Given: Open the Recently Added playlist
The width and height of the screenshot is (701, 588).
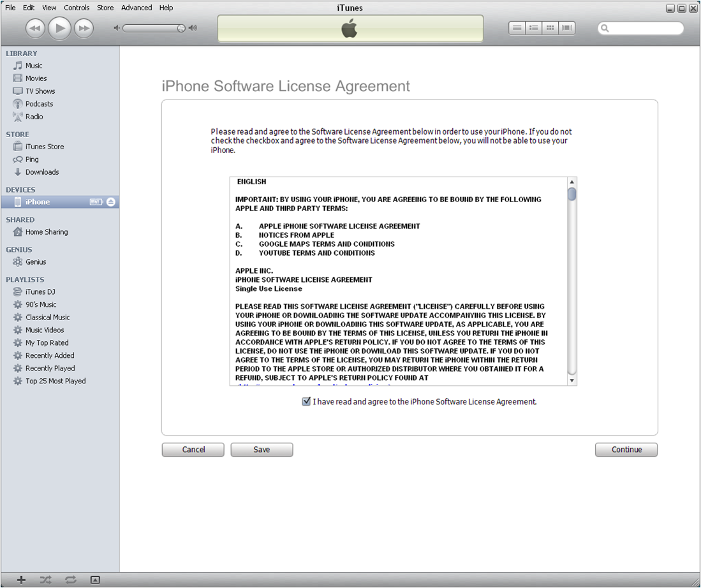Looking at the screenshot, I should [60, 355].
